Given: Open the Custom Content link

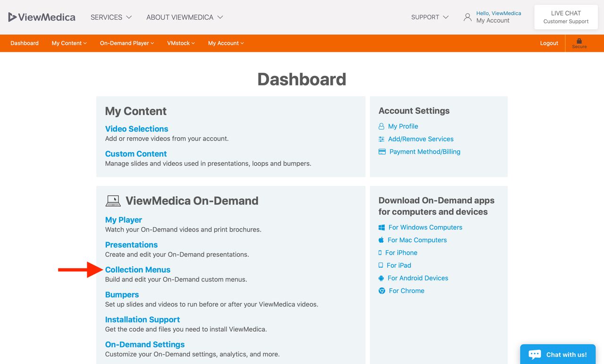Looking at the screenshot, I should click(136, 154).
